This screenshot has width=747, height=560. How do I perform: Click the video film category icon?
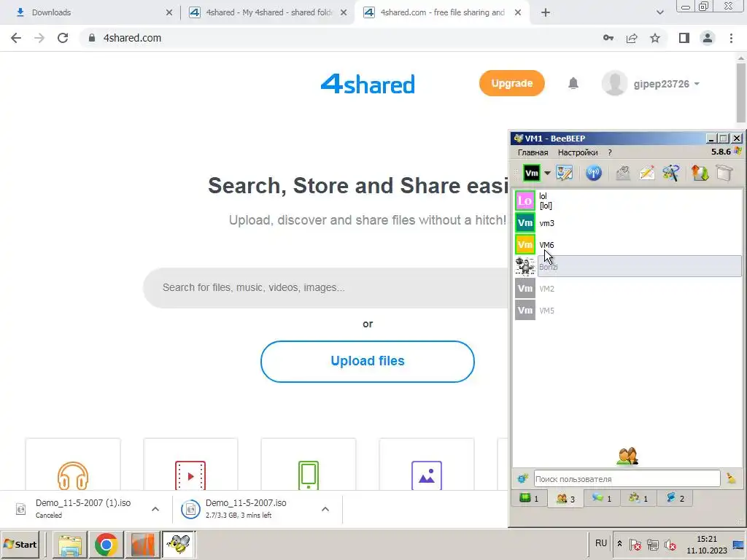tap(190, 475)
